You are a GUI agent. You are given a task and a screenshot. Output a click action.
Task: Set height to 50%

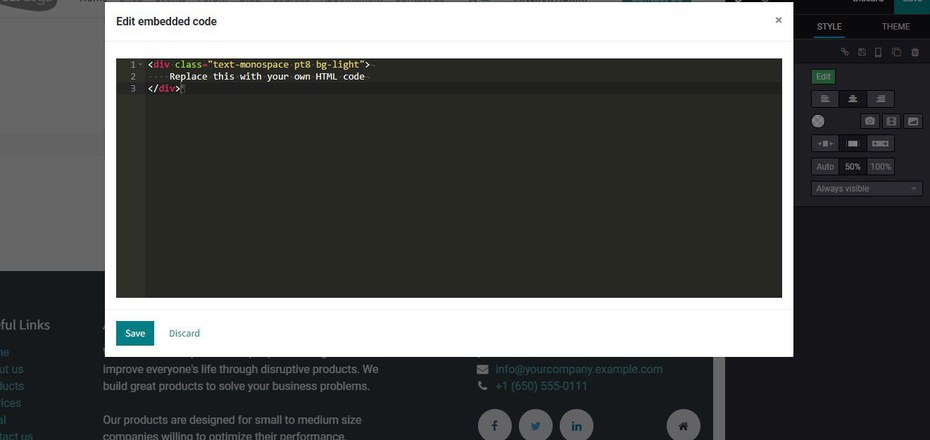click(853, 167)
